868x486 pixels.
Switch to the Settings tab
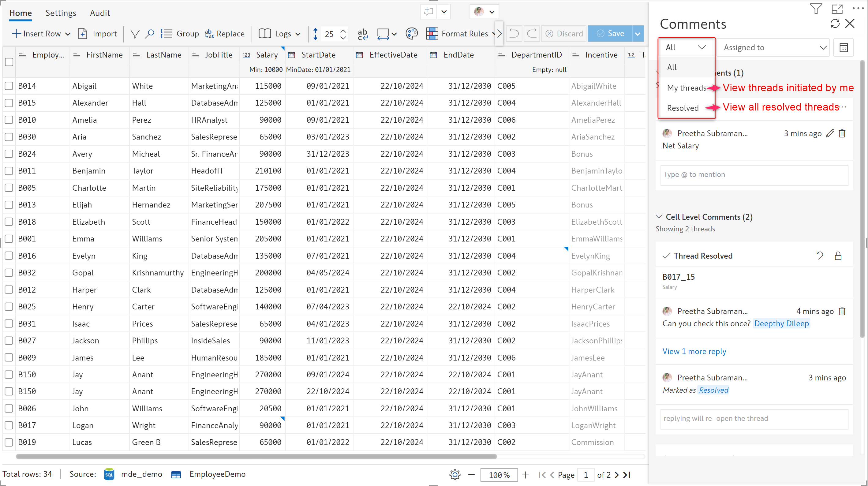click(61, 13)
